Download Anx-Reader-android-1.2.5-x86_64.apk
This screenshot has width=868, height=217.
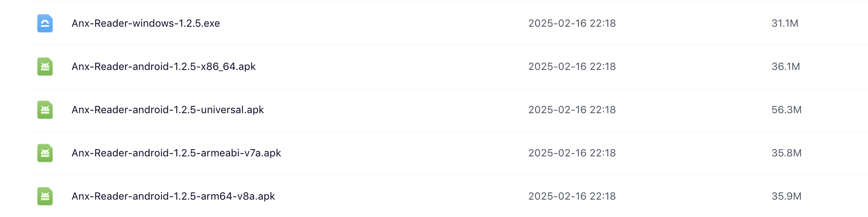pyautogui.click(x=163, y=67)
